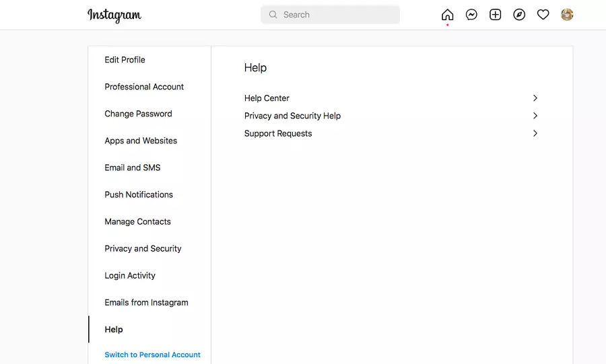The height and width of the screenshot is (364, 606).
Task: Open Change Password settings
Action: (138, 114)
